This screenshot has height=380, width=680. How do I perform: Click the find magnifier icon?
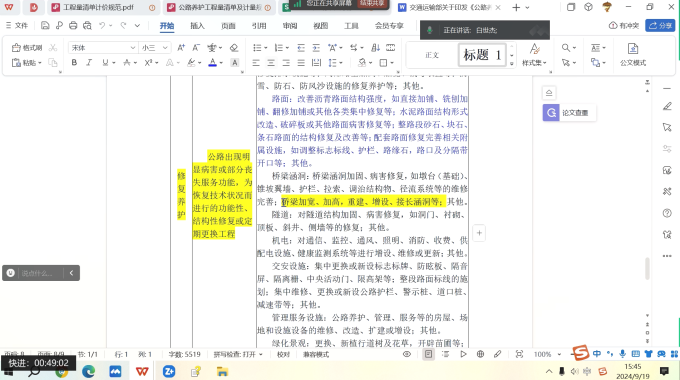click(x=566, y=48)
